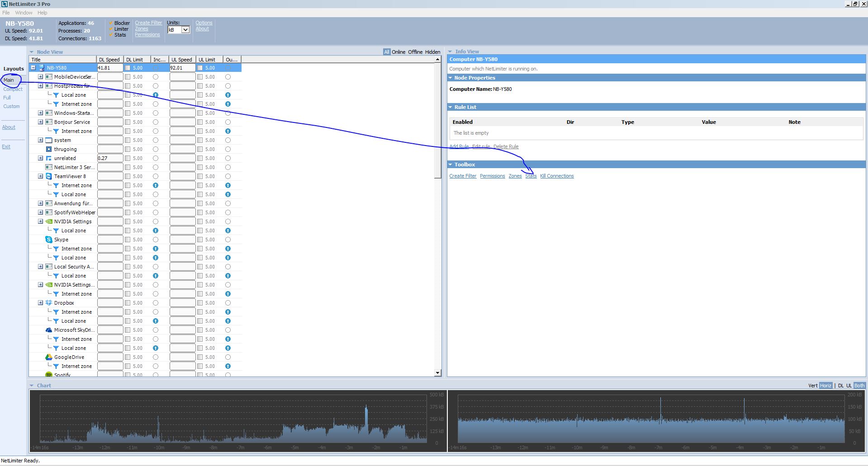The width and height of the screenshot is (868, 466).
Task: Check the DL Limit box for Skype
Action: tap(128, 240)
